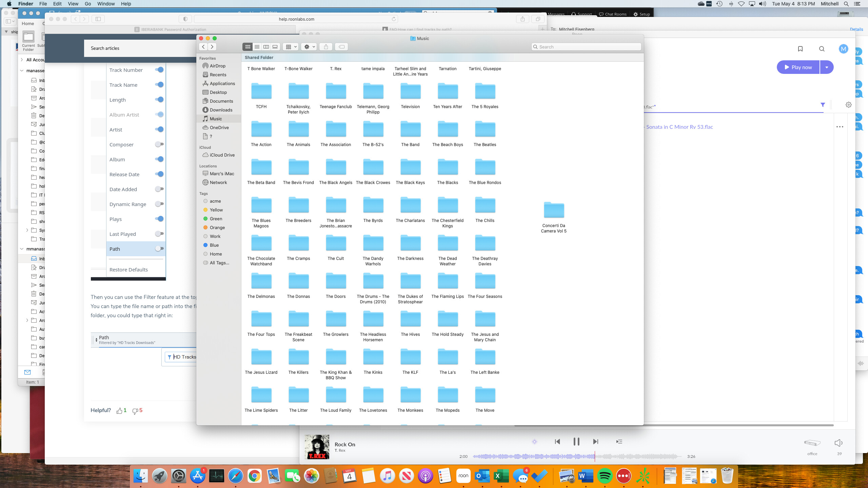Toggle the Release Date column switch
Viewport: 868px width, 488px height.
pyautogui.click(x=159, y=174)
